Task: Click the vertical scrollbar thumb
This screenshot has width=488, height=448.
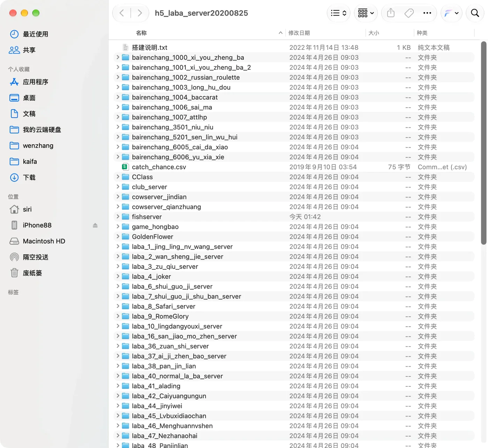Action: click(483, 143)
